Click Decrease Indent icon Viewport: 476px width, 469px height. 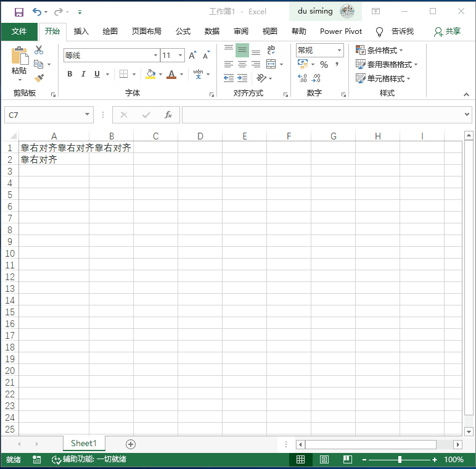click(229, 78)
